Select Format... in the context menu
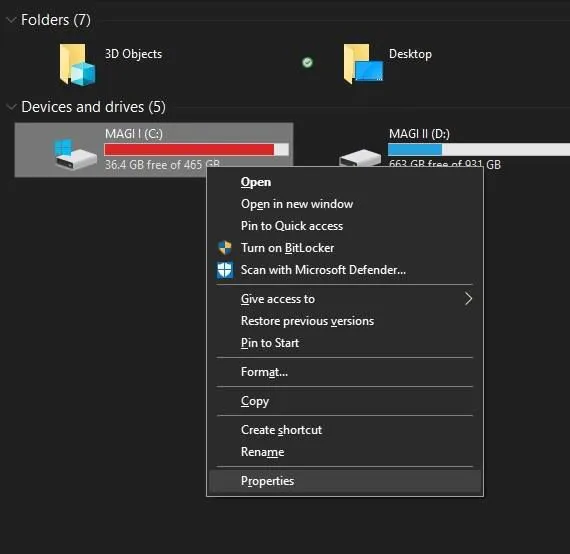Screen dimensions: 570x554 click(x=345, y=372)
